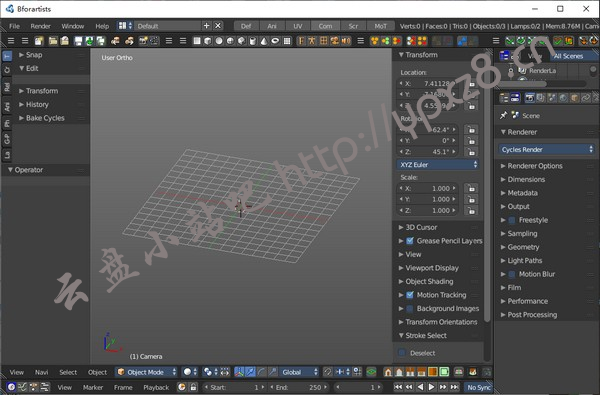The height and width of the screenshot is (395, 600).
Task: Enable Motion Blur checkbox
Action: point(512,274)
